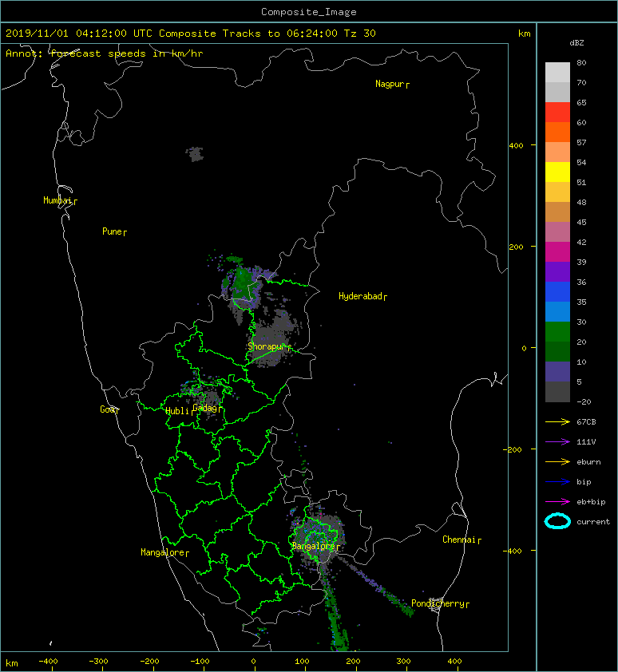Click the Pondicherry city label
The width and height of the screenshot is (618, 672).
(438, 603)
